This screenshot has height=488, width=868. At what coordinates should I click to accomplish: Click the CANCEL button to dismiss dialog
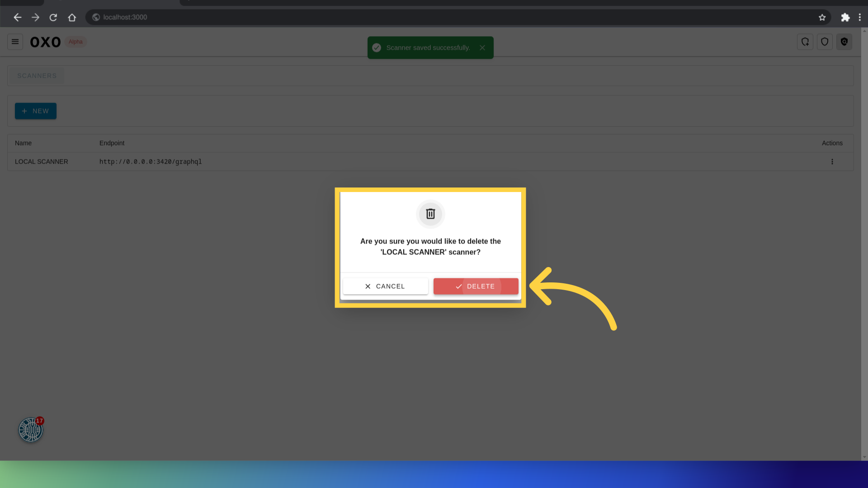pos(385,286)
